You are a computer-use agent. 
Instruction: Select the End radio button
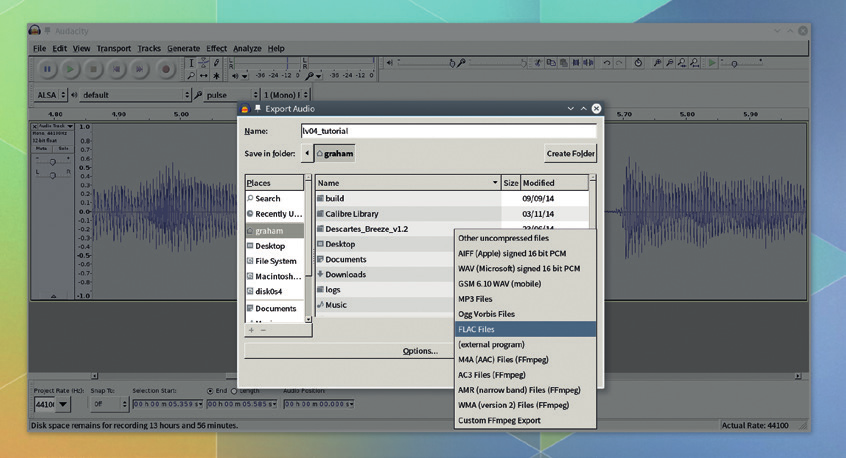[x=210, y=391]
